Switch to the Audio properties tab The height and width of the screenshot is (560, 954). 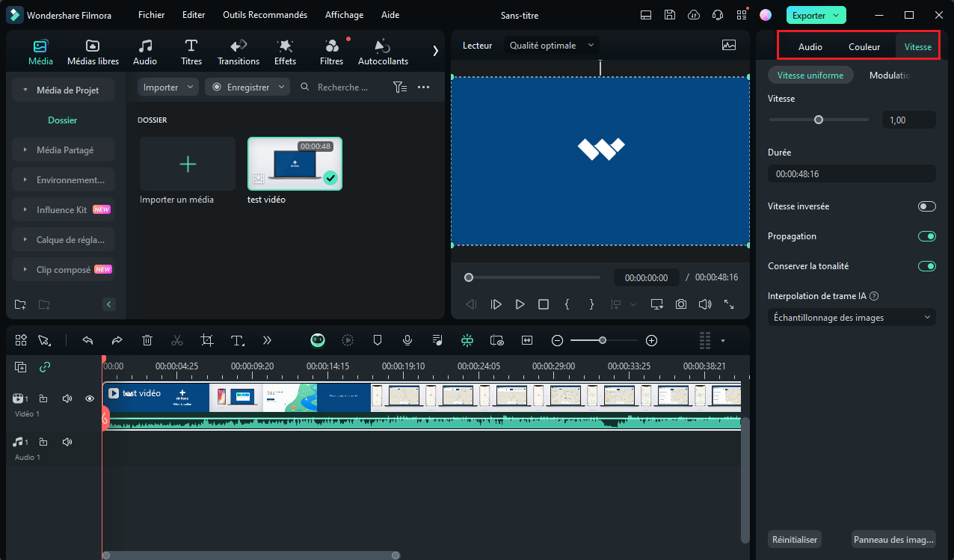(810, 47)
